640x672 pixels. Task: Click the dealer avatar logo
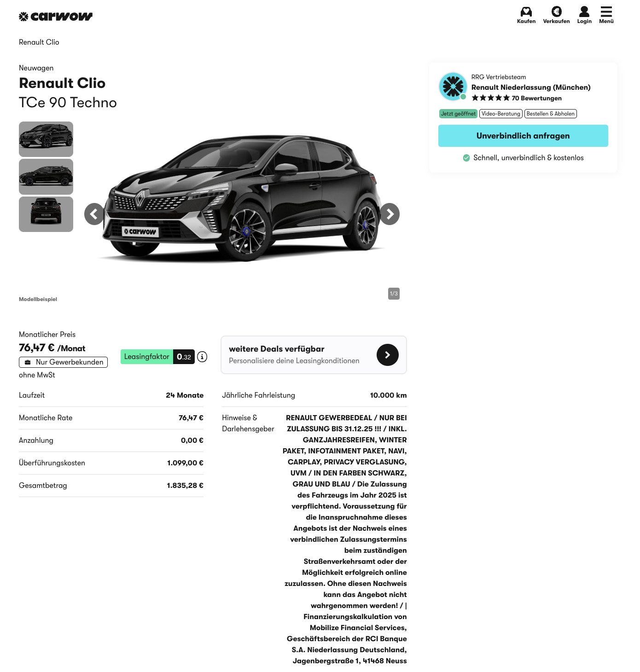click(x=453, y=86)
